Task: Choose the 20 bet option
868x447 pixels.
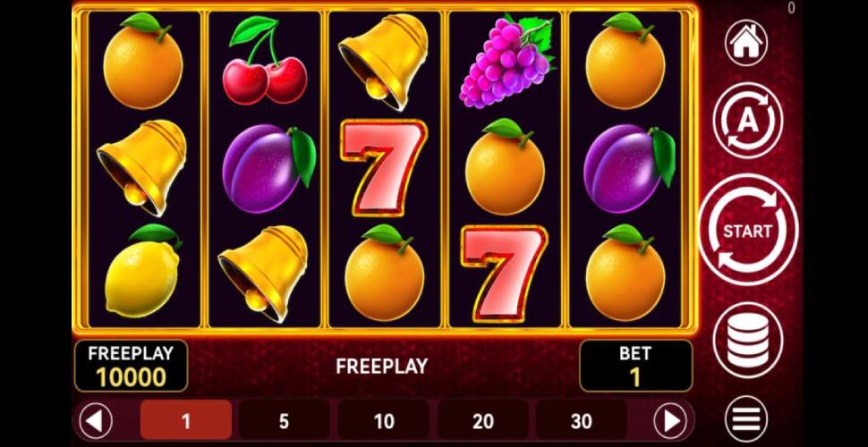Action: pos(482,421)
